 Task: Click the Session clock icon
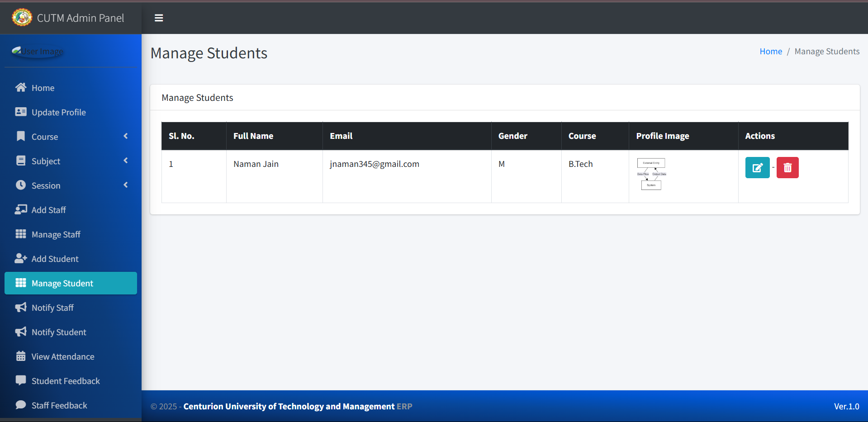21,185
